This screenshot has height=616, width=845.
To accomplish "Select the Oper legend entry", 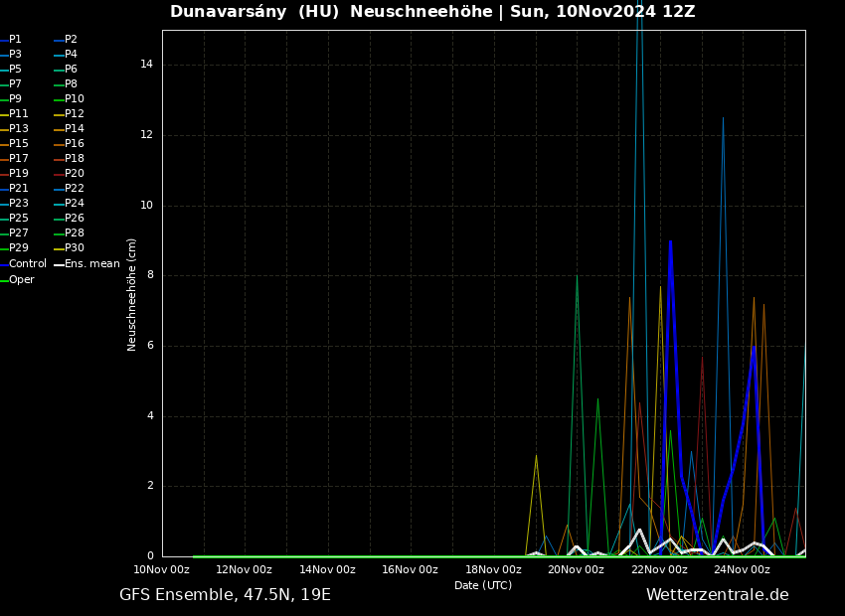I will (x=21, y=280).
